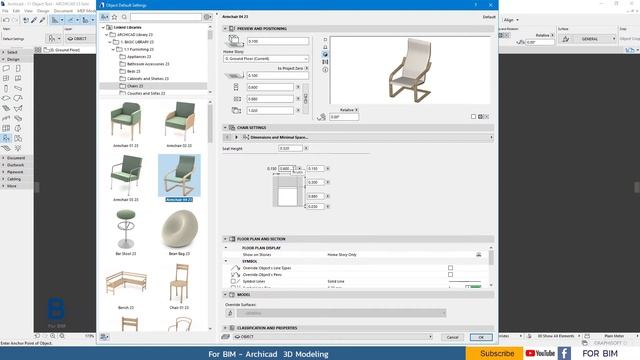Choose the Bench 23 thumbnail

[x=126, y=284]
